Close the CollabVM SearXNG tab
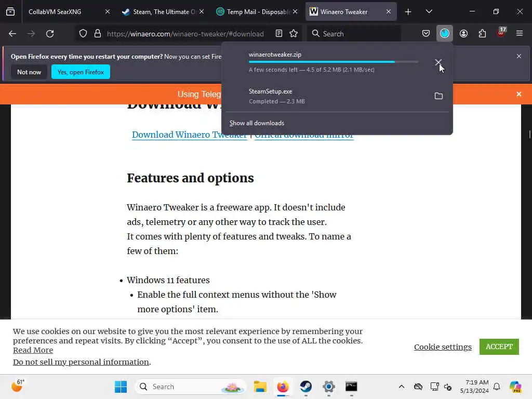The image size is (532, 399). tap(108, 12)
